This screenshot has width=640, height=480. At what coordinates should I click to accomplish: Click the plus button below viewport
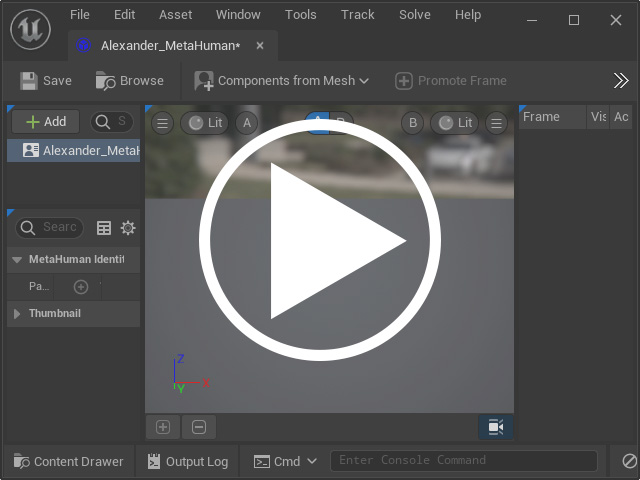(163, 427)
